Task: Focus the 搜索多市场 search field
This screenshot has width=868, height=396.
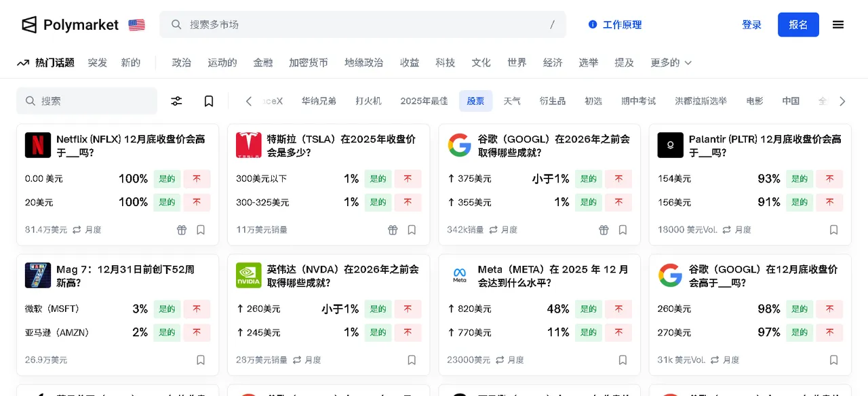Action: (363, 24)
